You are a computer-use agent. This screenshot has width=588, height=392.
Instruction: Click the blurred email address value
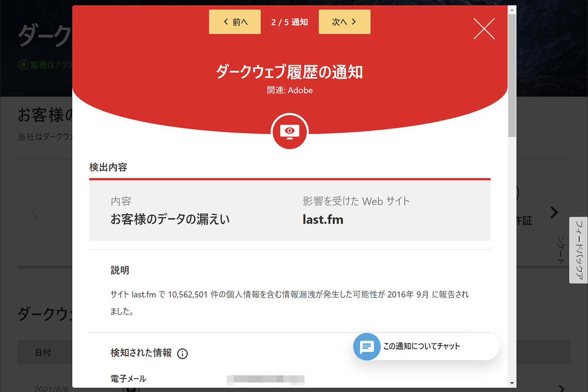click(266, 379)
